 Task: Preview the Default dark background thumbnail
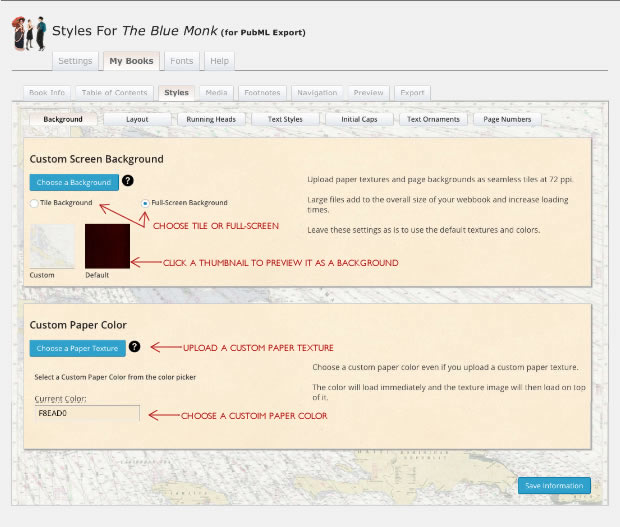(x=107, y=245)
